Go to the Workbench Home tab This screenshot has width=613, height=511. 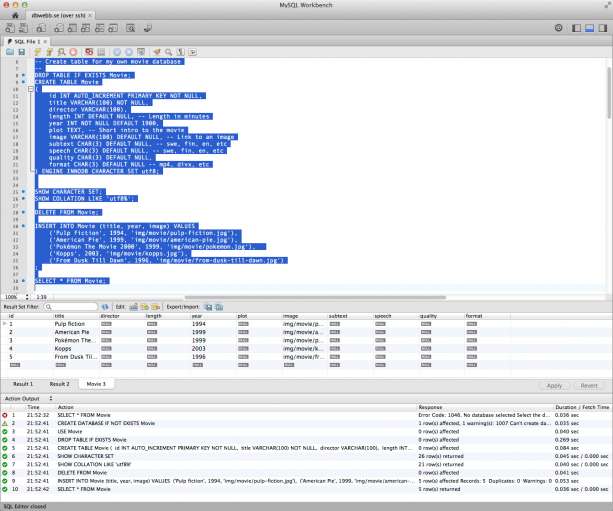point(15,15)
